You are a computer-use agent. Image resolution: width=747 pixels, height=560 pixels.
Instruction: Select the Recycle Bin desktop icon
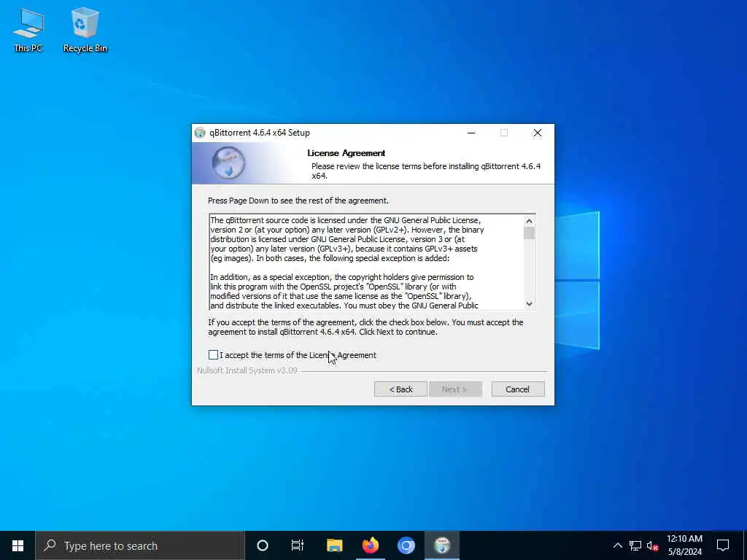coord(85,30)
